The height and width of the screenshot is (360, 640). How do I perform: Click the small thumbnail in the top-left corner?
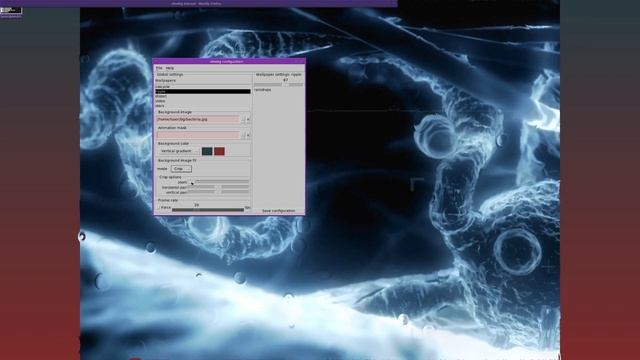pyautogui.click(x=11, y=11)
